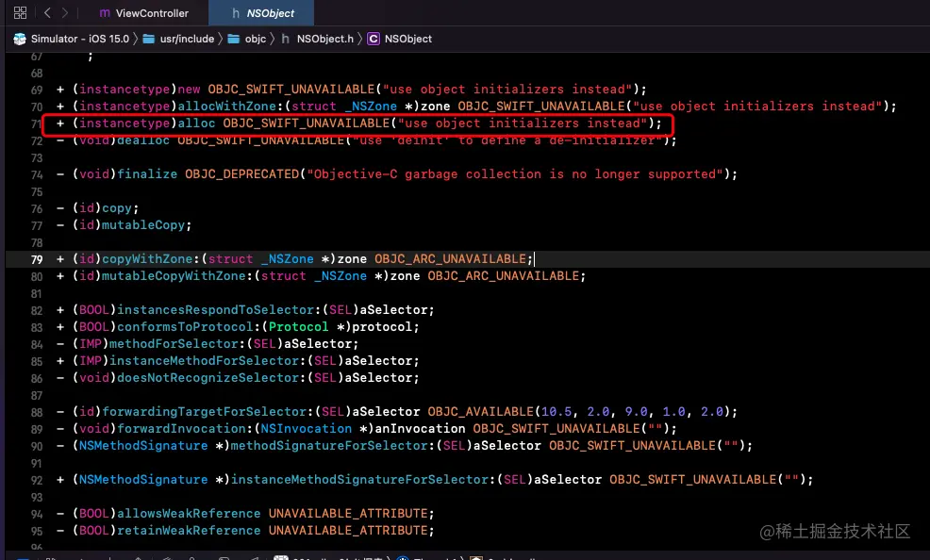Open the usr/include folder breadcrumb
The height and width of the screenshot is (560, 930).
[178, 39]
